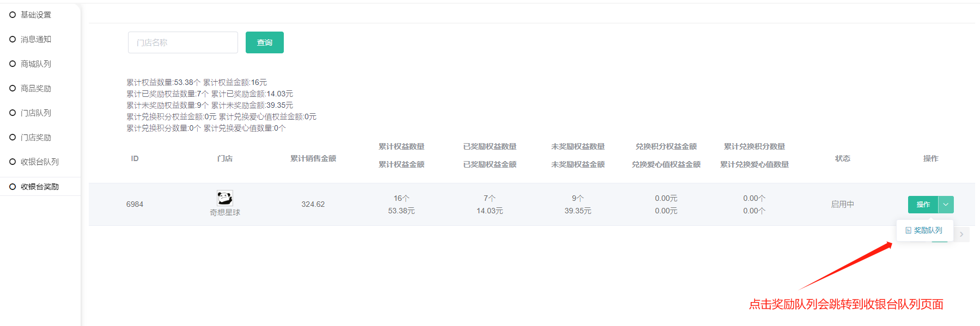
Task: Click the circle icon beside 商城队列
Action: (x=13, y=64)
